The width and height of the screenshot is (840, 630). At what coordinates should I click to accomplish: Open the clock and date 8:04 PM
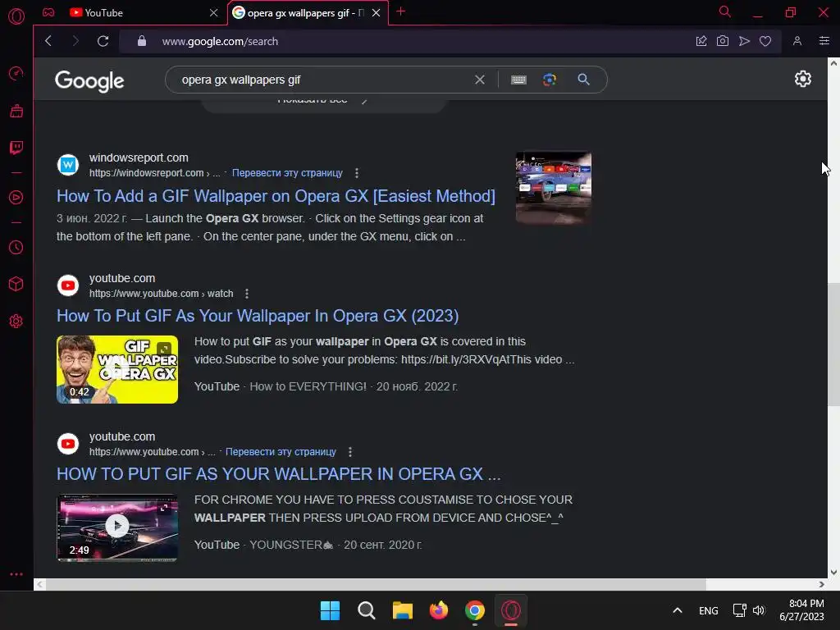point(802,610)
